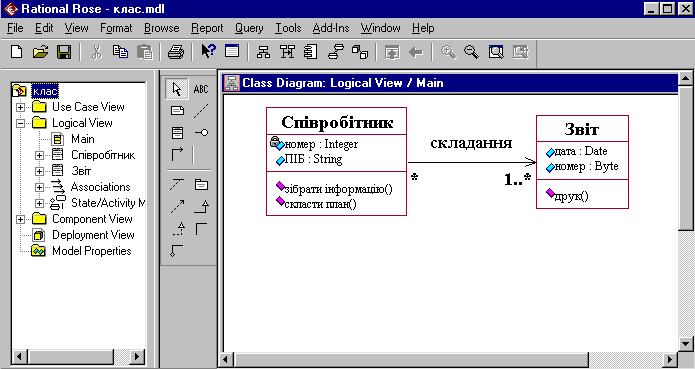Open the Query menu

coord(249,28)
